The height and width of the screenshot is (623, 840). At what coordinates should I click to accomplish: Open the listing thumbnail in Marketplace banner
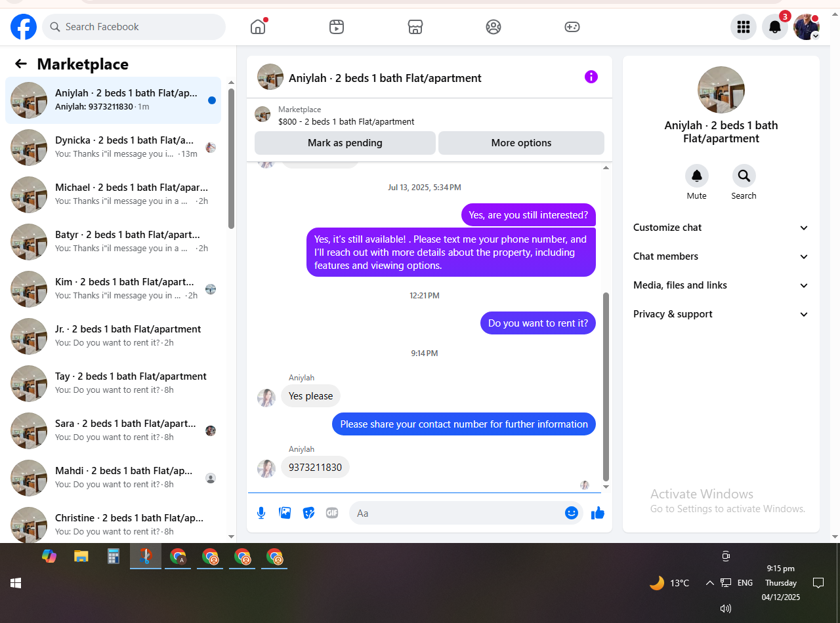click(262, 114)
